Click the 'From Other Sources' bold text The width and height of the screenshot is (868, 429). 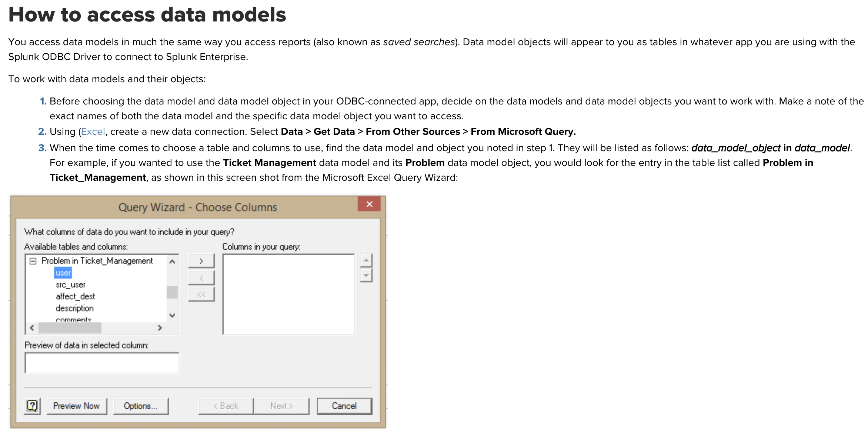coord(413,132)
